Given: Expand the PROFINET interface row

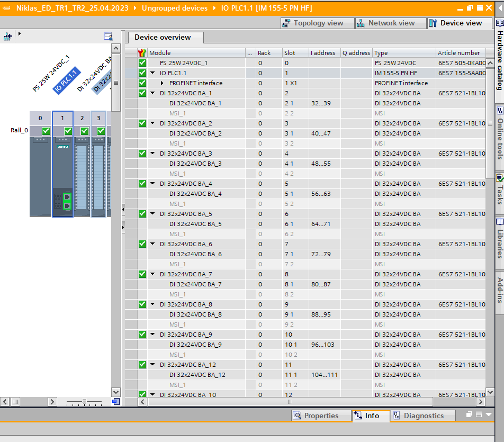Looking at the screenshot, I should pyautogui.click(x=163, y=83).
